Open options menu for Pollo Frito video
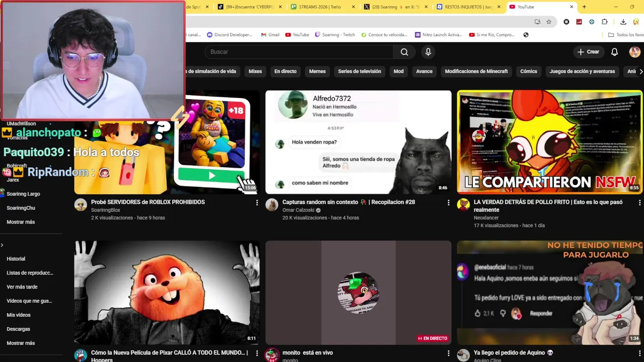Screen dimensions: 644x362 point(639,203)
